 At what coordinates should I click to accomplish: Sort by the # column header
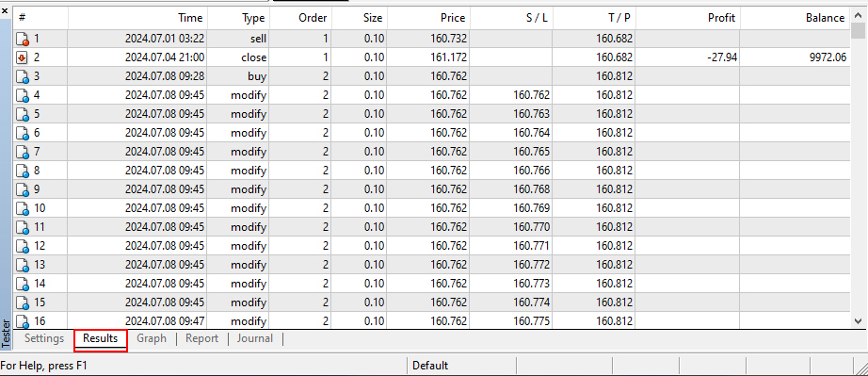click(40, 18)
